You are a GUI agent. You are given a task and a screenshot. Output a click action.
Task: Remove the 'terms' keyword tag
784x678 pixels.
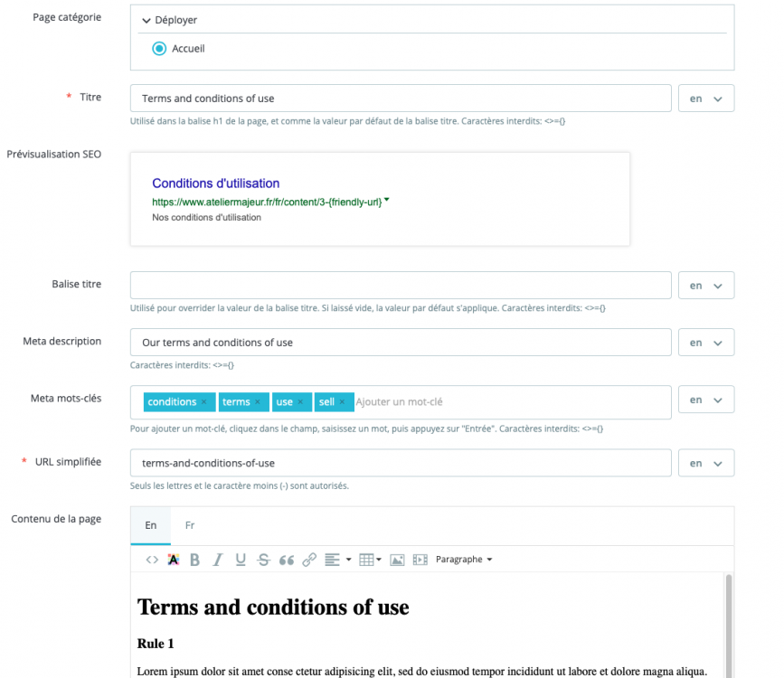click(258, 402)
